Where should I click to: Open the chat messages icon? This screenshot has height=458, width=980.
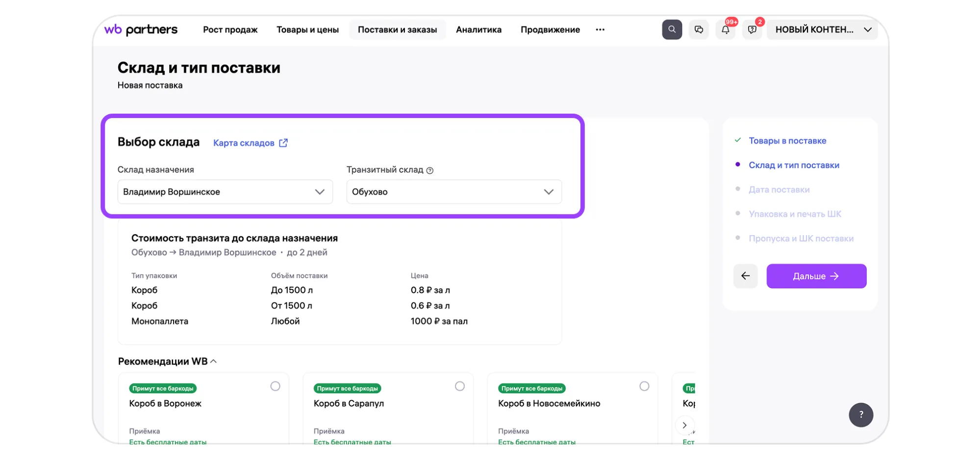point(699,29)
